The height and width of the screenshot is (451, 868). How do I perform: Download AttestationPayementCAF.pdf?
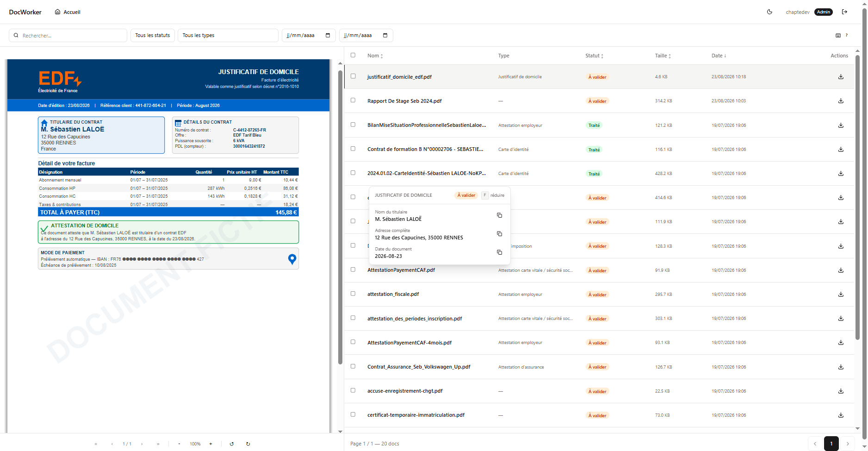tap(841, 270)
